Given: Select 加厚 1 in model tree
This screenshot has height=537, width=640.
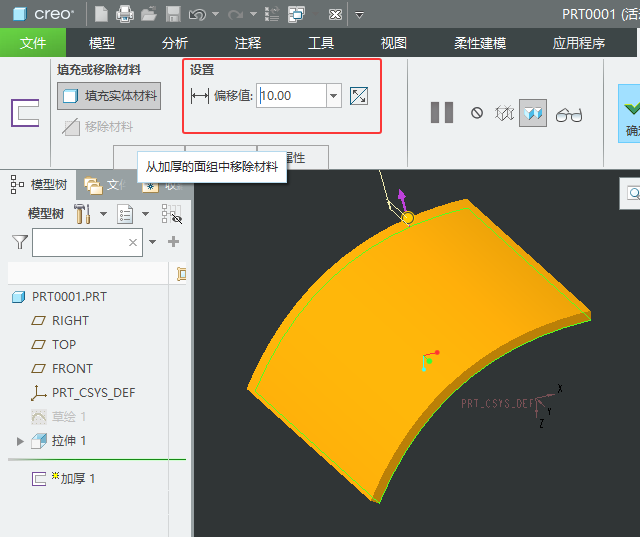Looking at the screenshot, I should point(63,478).
